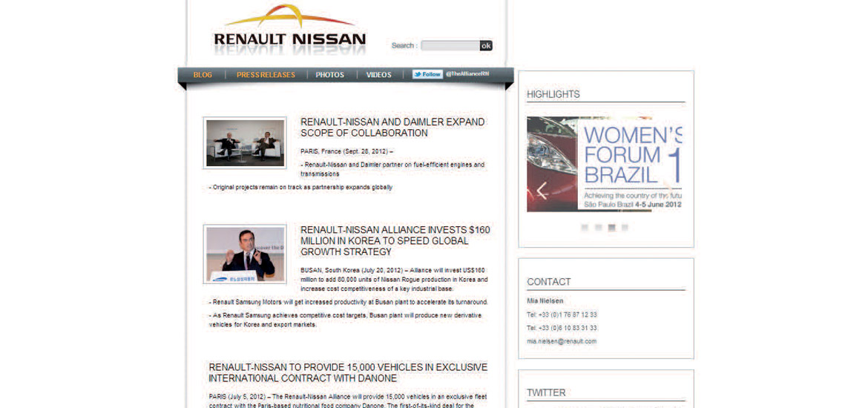Select the second highlights carousel dot
The image size is (868, 408).
point(598,228)
